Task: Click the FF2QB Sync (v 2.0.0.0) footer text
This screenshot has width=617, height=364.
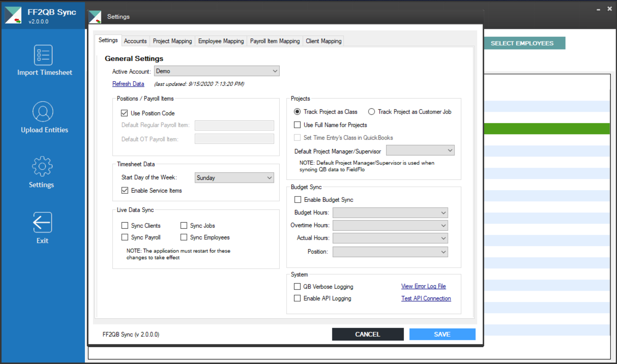Action: coord(131,334)
